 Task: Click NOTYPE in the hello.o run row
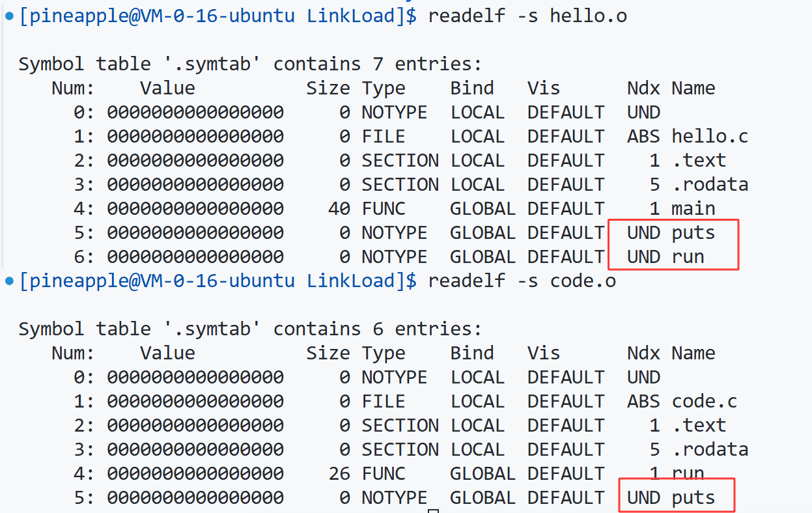click(395, 257)
